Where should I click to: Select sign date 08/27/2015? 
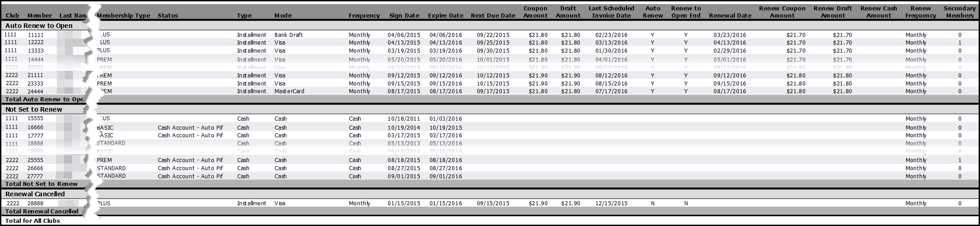tap(404, 168)
